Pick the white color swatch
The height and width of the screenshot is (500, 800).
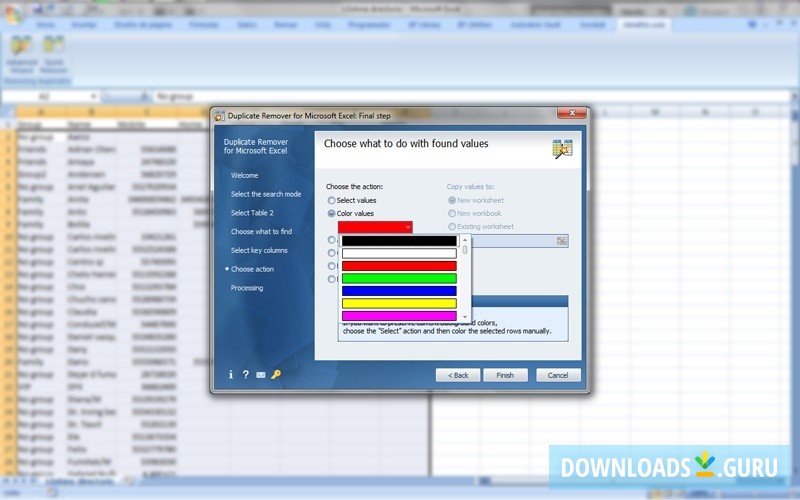(399, 254)
